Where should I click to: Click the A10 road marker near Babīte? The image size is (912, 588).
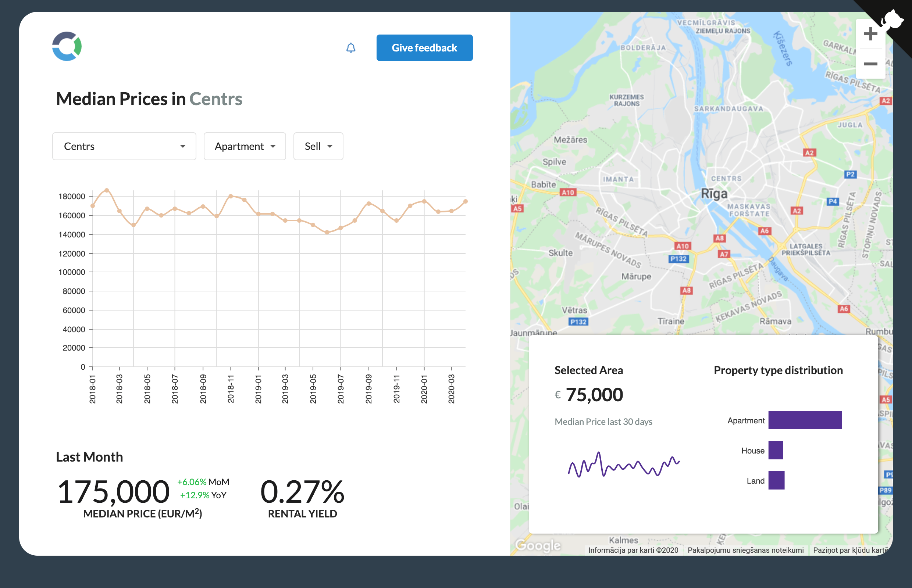click(568, 193)
